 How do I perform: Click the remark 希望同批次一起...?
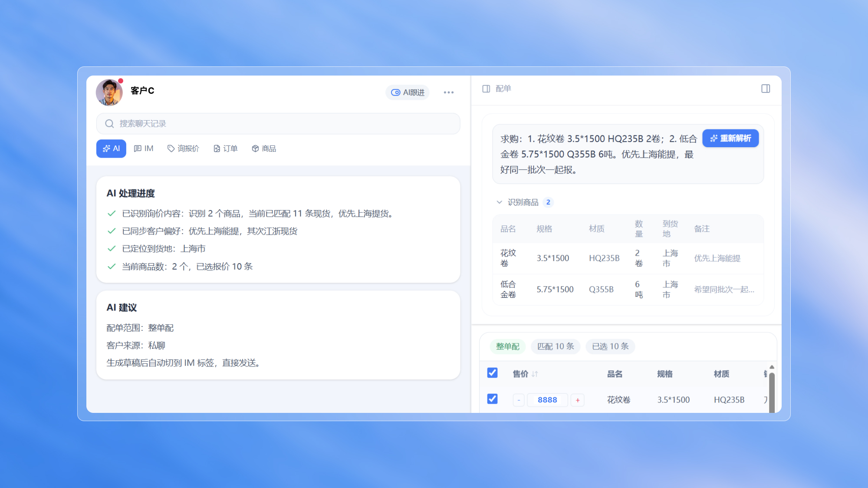click(x=724, y=290)
